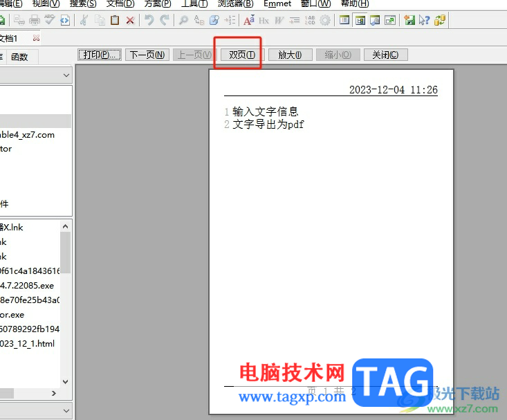Click the horizontal scroll right arrow
507x420 pixels.
coord(54,393)
